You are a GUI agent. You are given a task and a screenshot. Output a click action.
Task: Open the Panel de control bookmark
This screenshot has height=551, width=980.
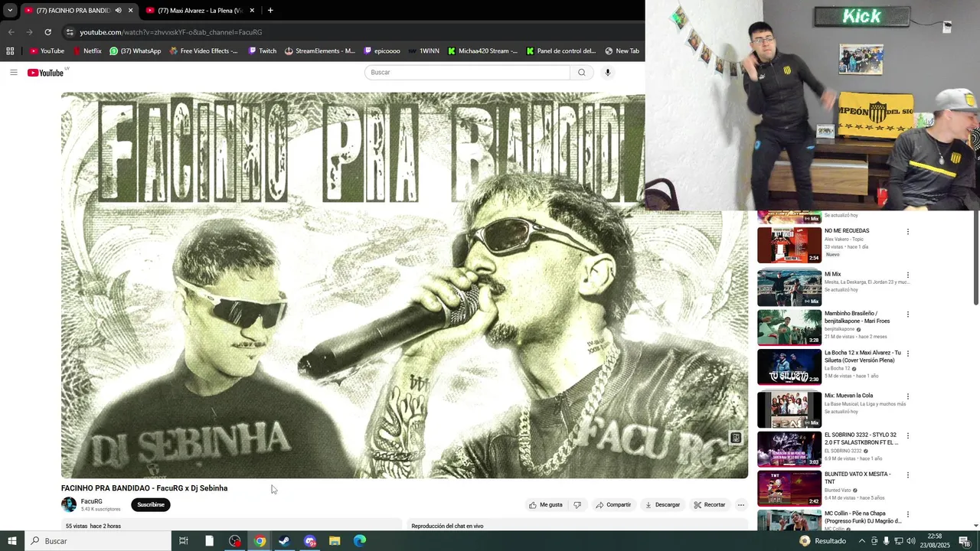coord(561,51)
